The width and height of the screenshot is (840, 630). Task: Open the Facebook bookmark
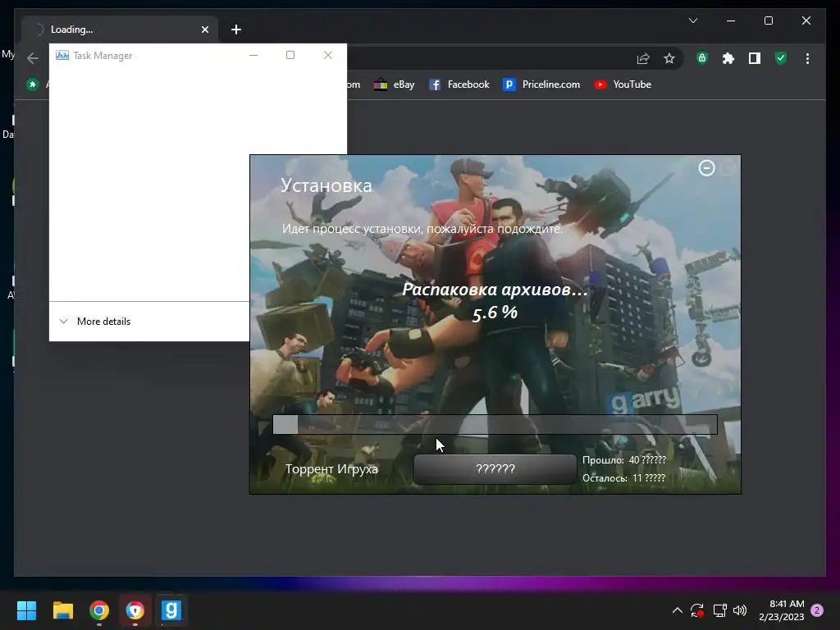point(459,84)
